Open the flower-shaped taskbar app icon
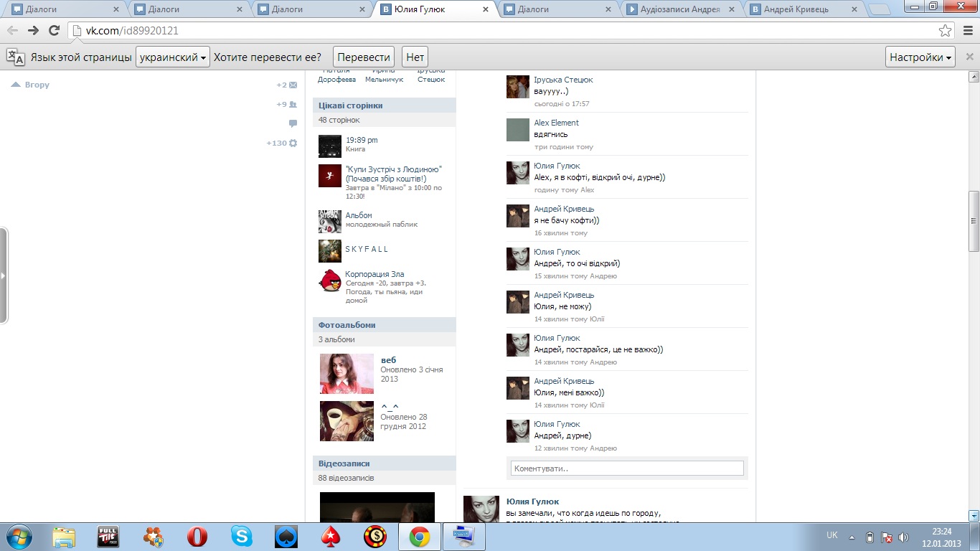Viewport: 980px width, 551px height. [x=153, y=537]
